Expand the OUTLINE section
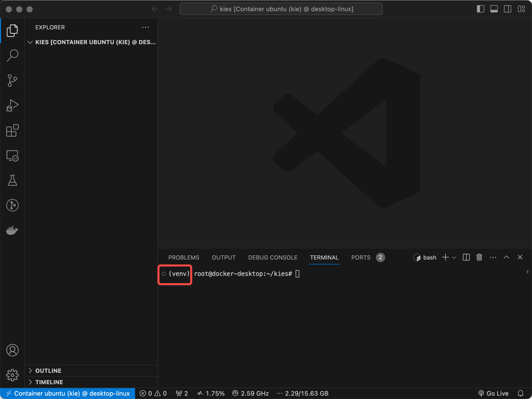532x399 pixels. [x=48, y=371]
